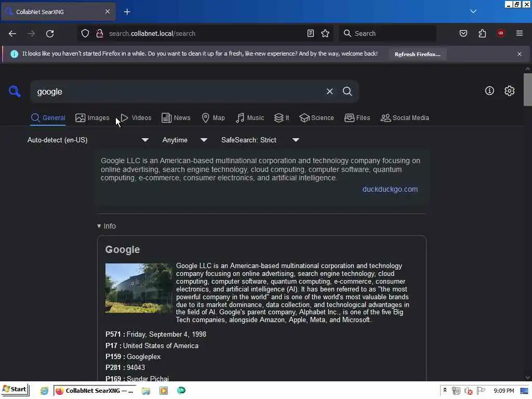Open the Windows Start menu

[15, 390]
